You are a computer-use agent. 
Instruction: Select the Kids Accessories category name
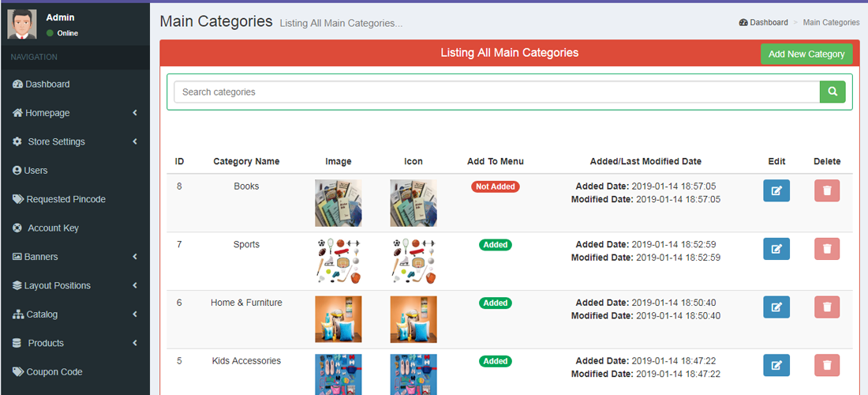point(246,361)
